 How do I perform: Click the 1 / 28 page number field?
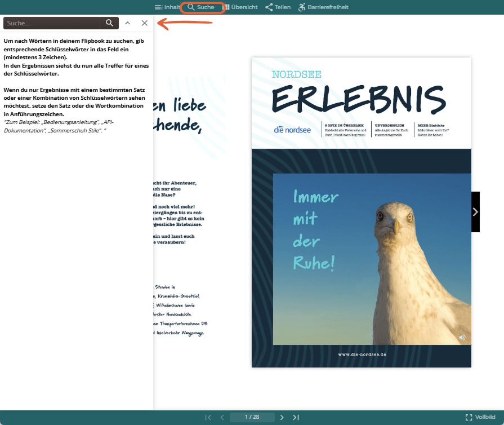252,417
